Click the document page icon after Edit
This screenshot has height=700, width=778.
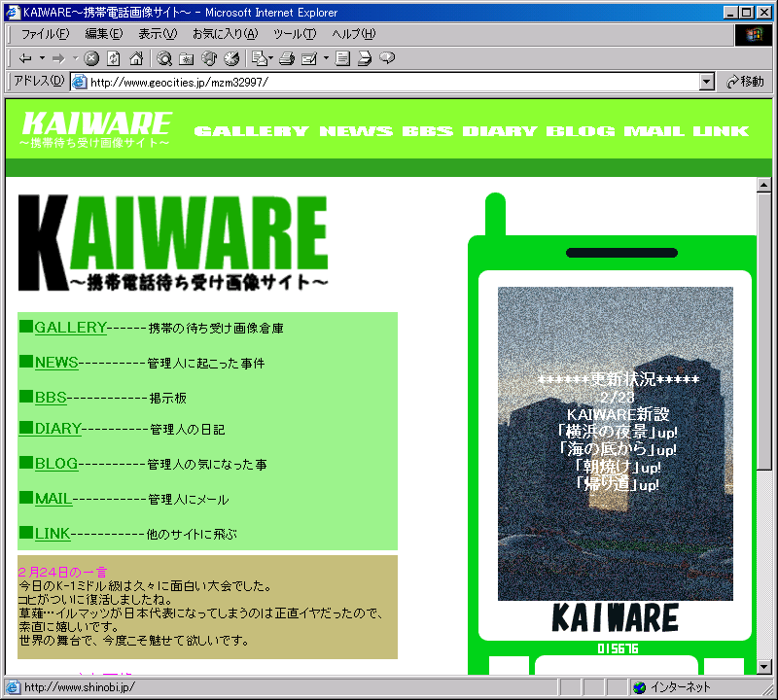342,58
